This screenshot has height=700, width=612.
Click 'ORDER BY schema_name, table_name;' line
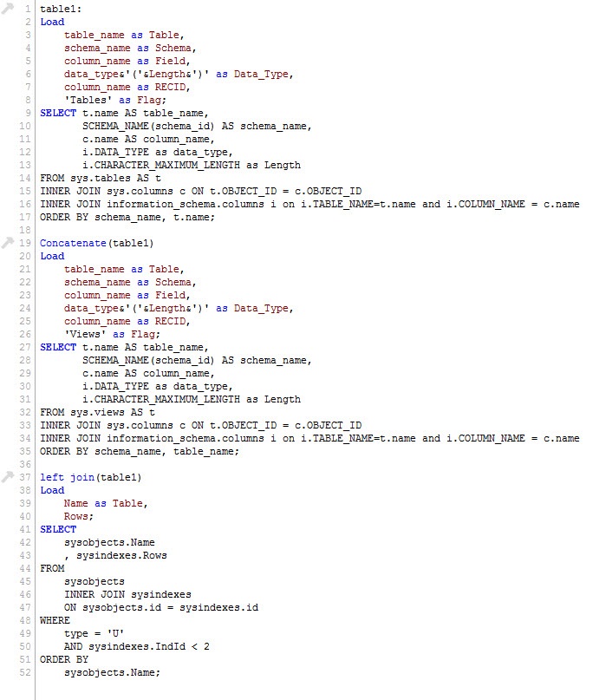click(x=140, y=451)
